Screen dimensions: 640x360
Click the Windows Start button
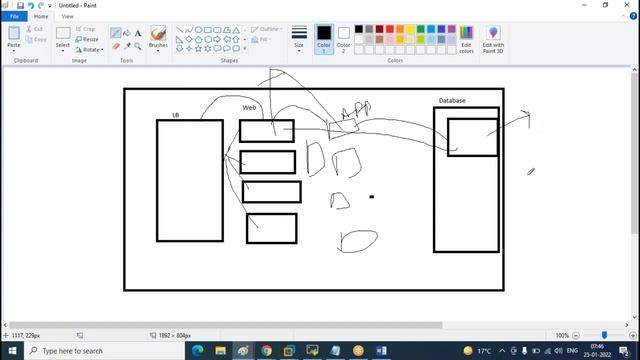(x=12, y=351)
